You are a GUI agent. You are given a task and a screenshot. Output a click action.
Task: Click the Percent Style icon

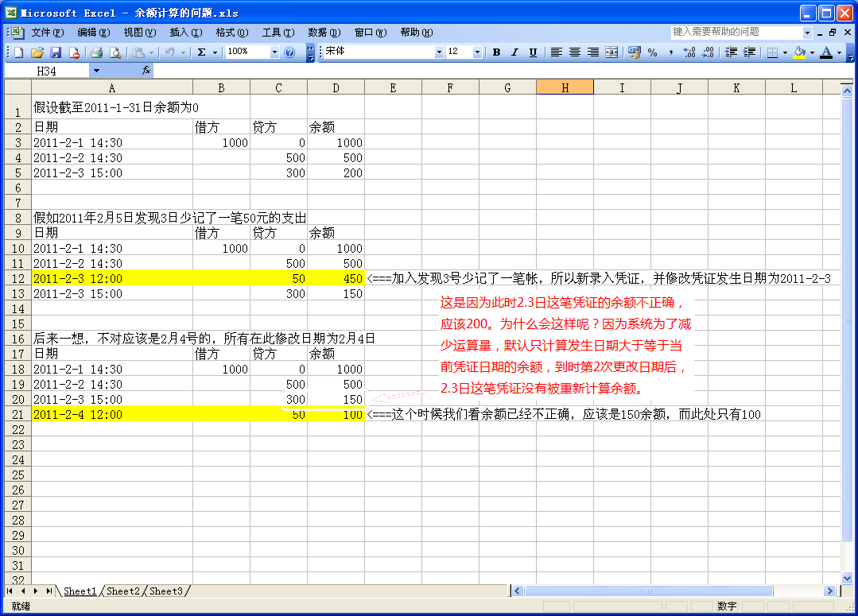(x=652, y=52)
